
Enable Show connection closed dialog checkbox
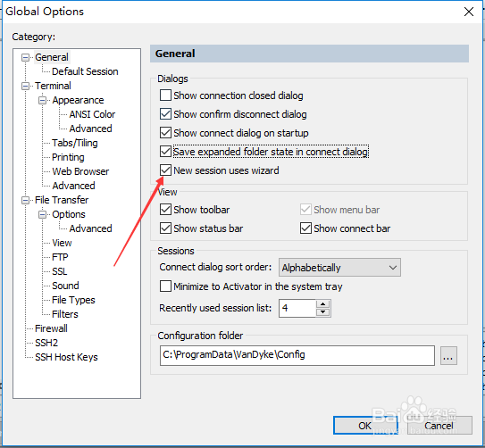coord(165,95)
